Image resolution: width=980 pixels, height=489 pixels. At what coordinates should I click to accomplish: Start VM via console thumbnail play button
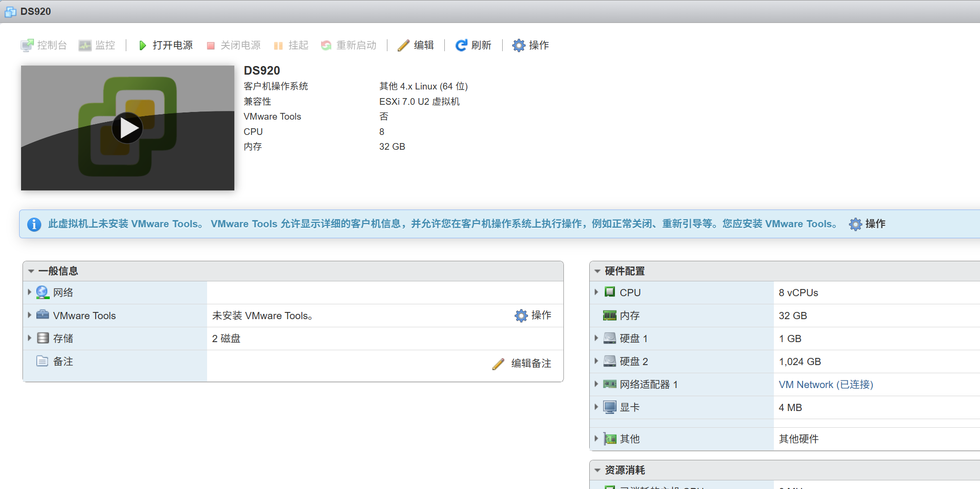127,128
